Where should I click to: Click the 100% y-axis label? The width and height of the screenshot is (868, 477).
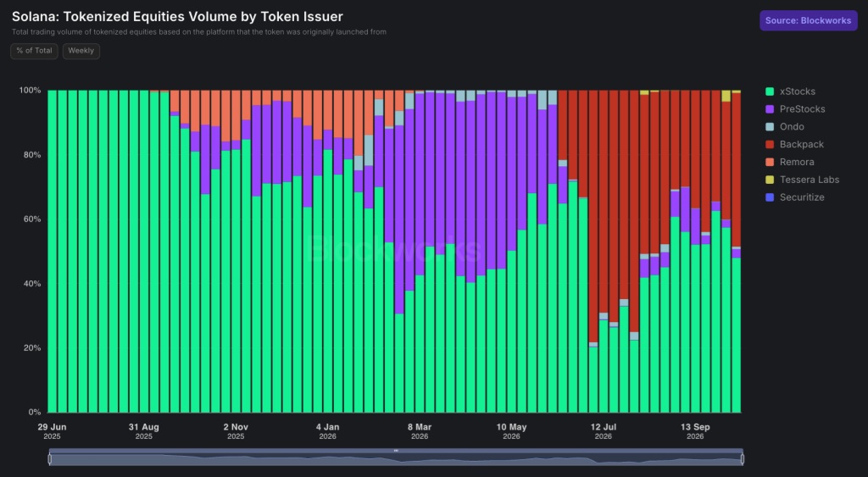(31, 90)
